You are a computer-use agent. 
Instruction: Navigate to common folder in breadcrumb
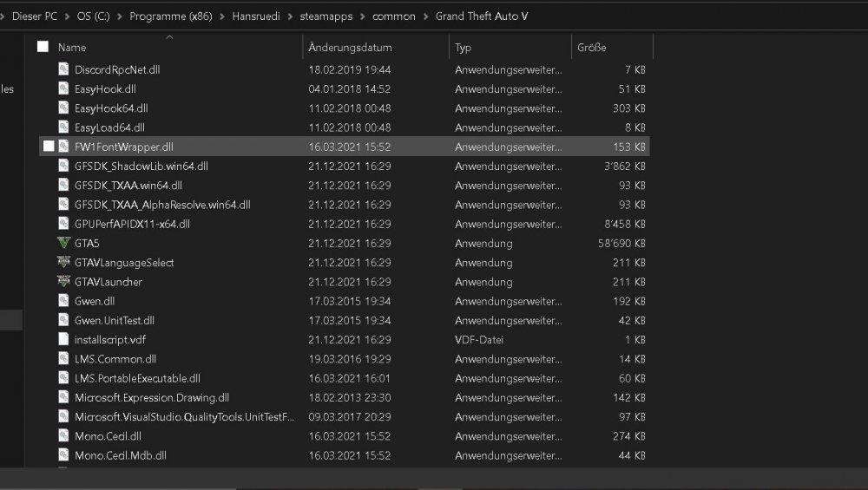click(393, 16)
